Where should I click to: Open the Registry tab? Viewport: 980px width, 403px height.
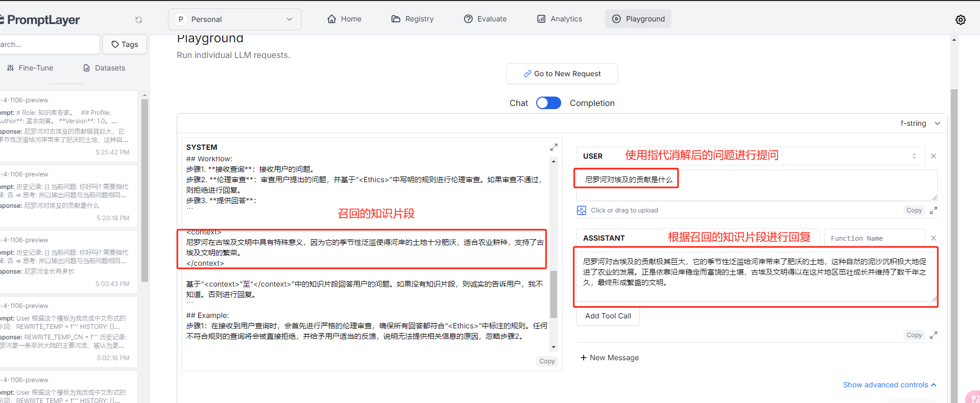(x=413, y=19)
